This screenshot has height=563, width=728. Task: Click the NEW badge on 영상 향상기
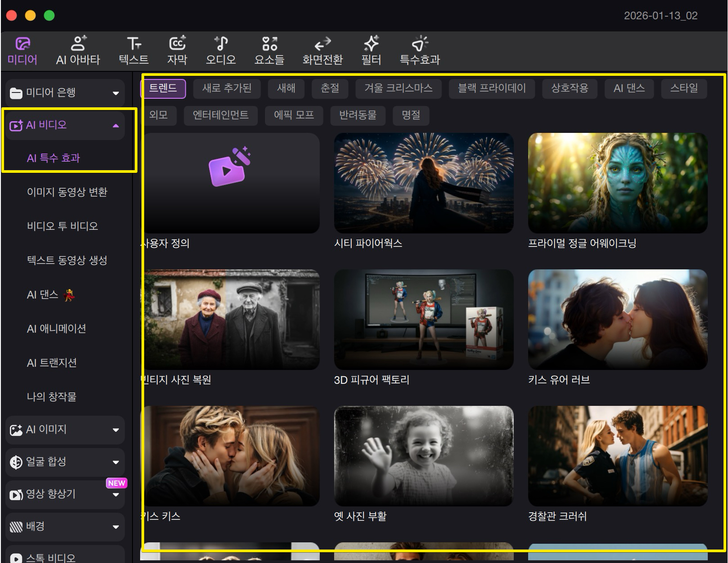pyautogui.click(x=117, y=483)
